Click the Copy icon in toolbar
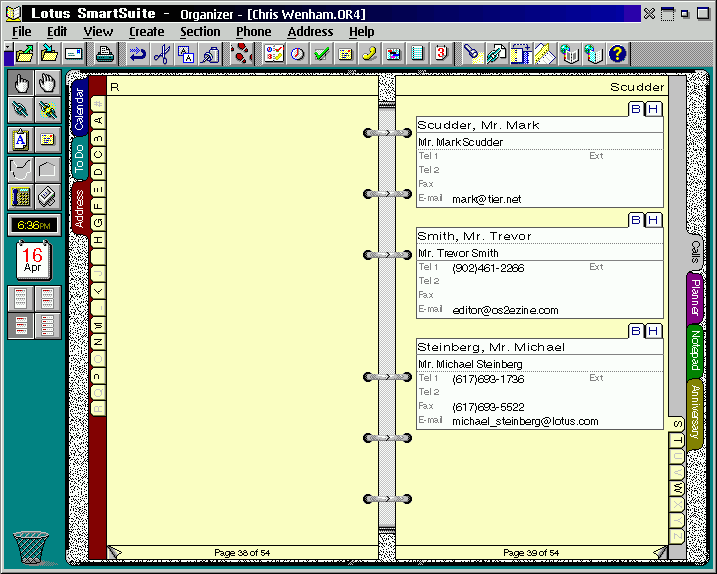 coord(186,54)
